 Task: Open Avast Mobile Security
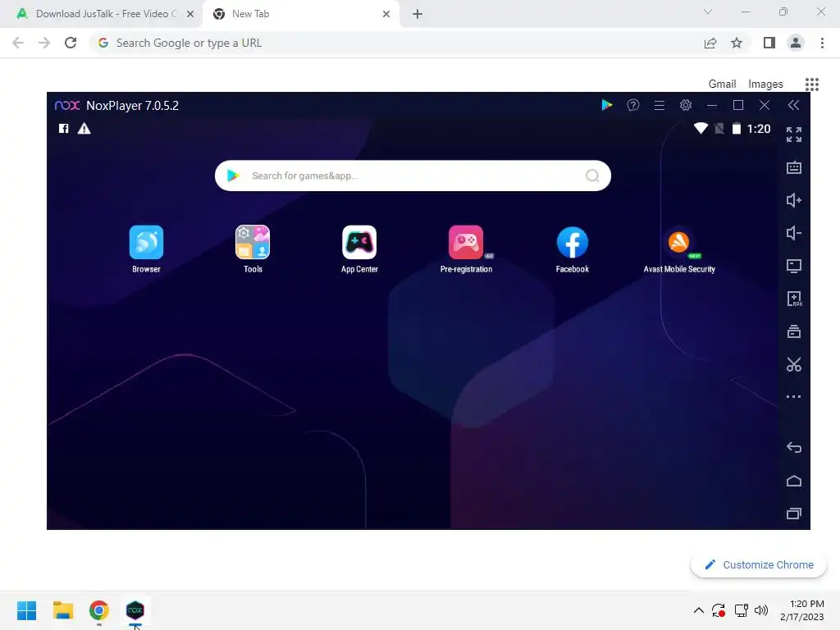(x=678, y=243)
